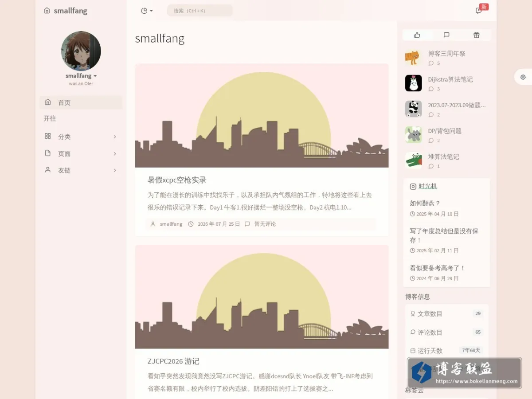The image size is (532, 399).
Task: Switch to the thumbs-up popular posts tab
Action: click(x=417, y=35)
